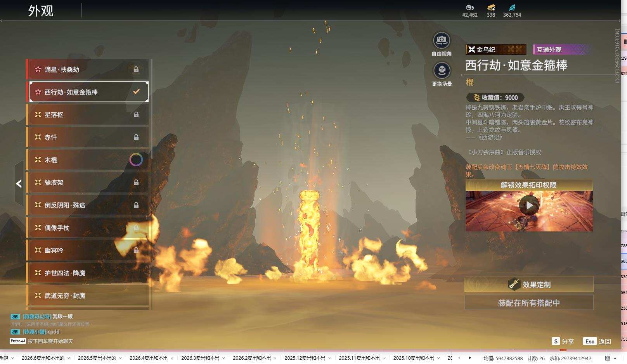Open the 2026.2卖出和不出 sheet tab

coord(252,358)
